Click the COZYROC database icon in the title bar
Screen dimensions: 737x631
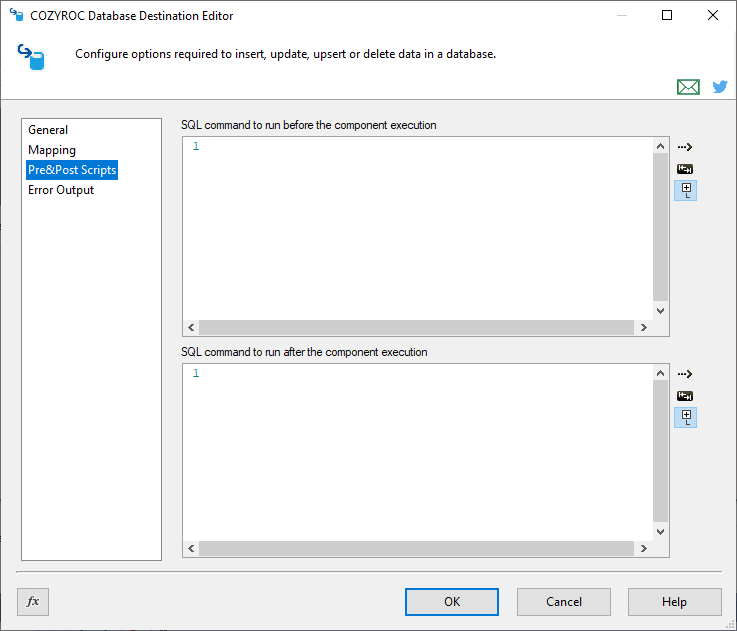pos(16,15)
